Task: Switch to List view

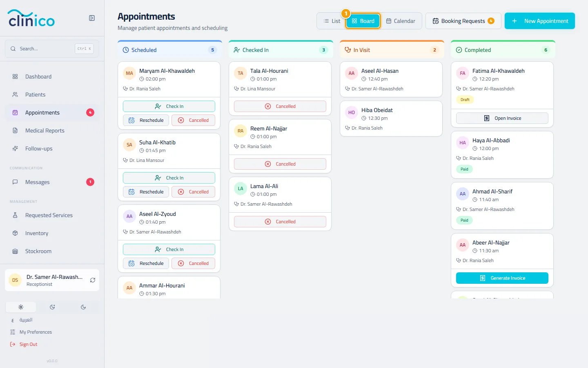Action: coord(332,21)
